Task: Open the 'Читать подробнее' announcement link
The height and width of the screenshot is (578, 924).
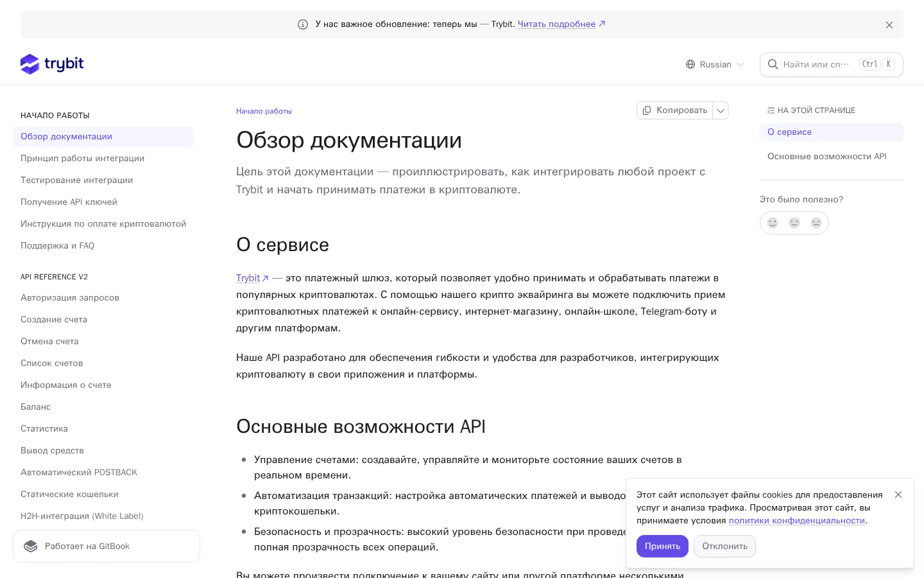Action: pos(561,24)
